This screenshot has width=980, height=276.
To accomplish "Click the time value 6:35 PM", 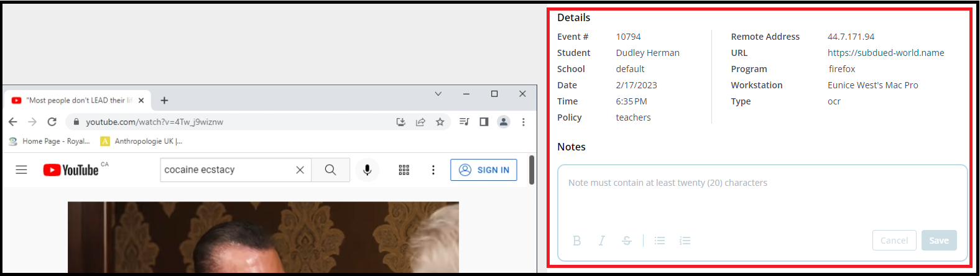I will [631, 101].
